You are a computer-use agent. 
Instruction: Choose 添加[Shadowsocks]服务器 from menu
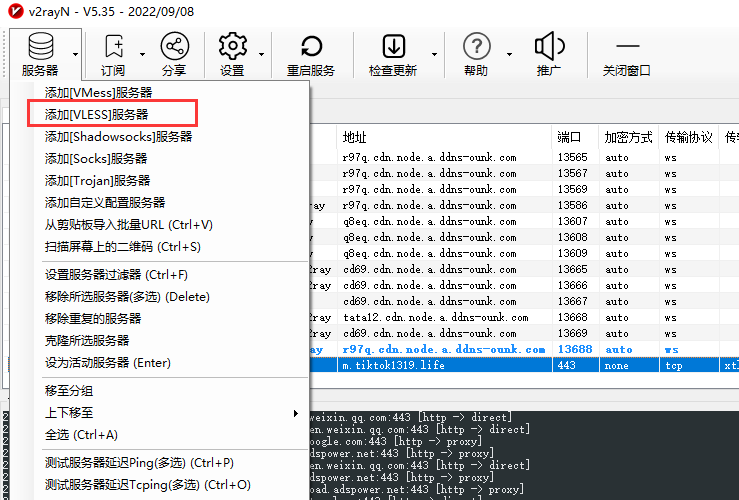click(x=118, y=136)
